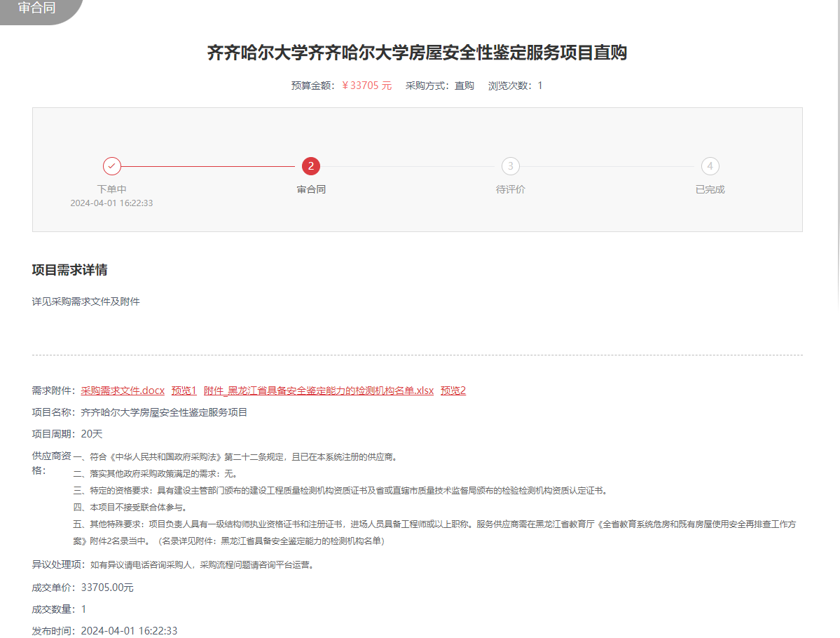Click the 审合同 label under step 2

(311, 189)
